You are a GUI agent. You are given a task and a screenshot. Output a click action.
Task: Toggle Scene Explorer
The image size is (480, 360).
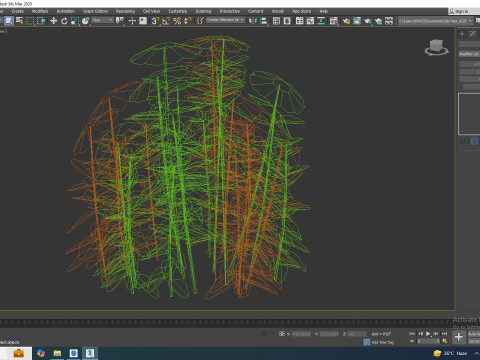click(276, 21)
